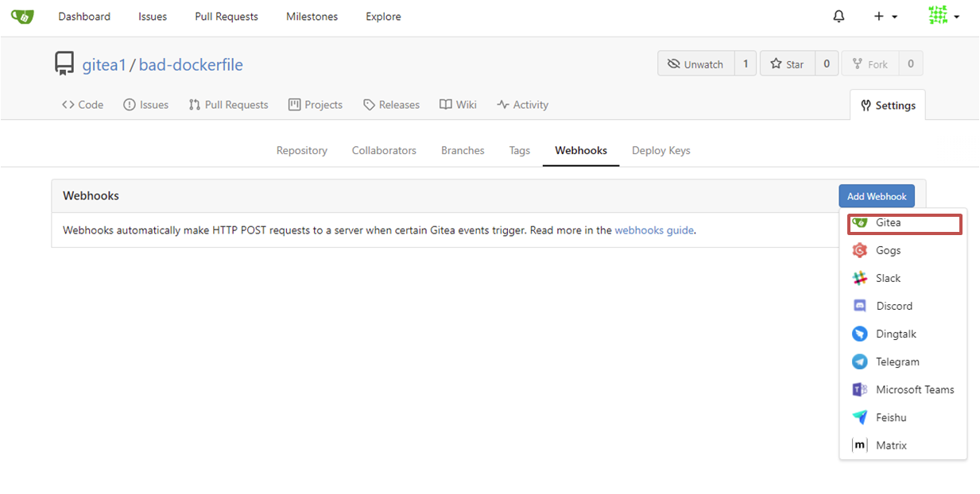
Task: Click the Gogs logo icon
Action: click(x=859, y=251)
